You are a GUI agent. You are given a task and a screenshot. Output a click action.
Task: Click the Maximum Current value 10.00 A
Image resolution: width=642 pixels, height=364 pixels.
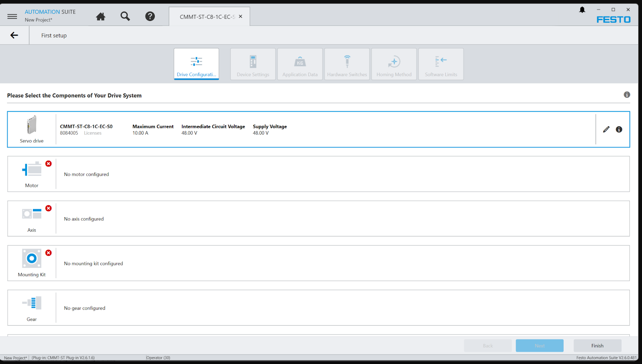coord(140,133)
